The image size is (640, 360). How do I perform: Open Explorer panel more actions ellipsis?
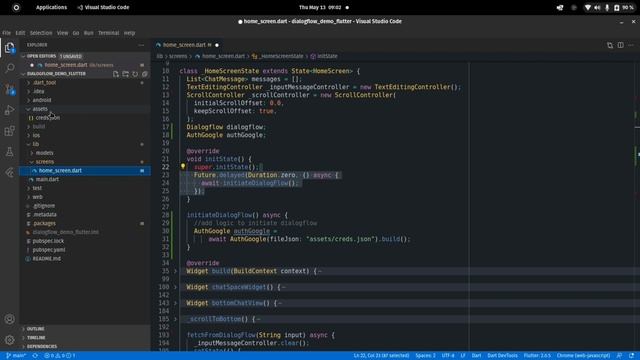click(141, 45)
